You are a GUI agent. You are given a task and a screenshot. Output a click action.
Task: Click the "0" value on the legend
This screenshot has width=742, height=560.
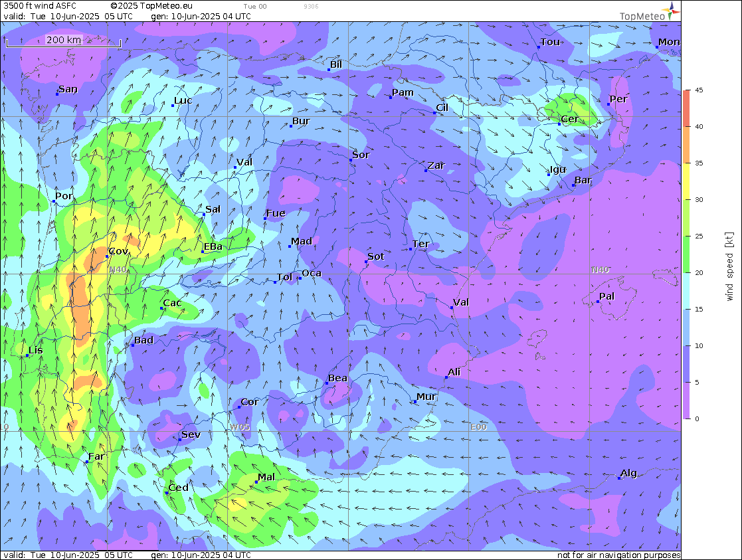click(x=697, y=419)
